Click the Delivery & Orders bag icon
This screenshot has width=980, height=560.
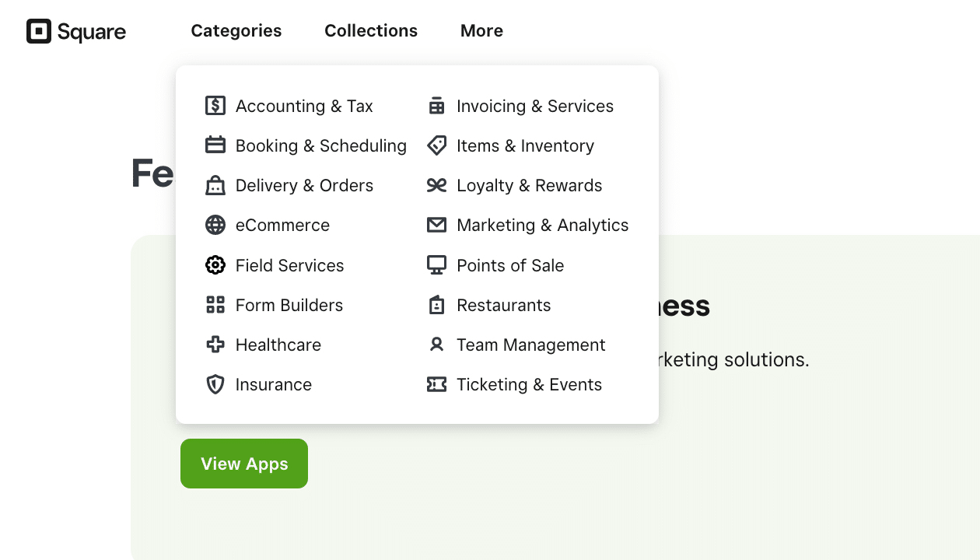215,185
